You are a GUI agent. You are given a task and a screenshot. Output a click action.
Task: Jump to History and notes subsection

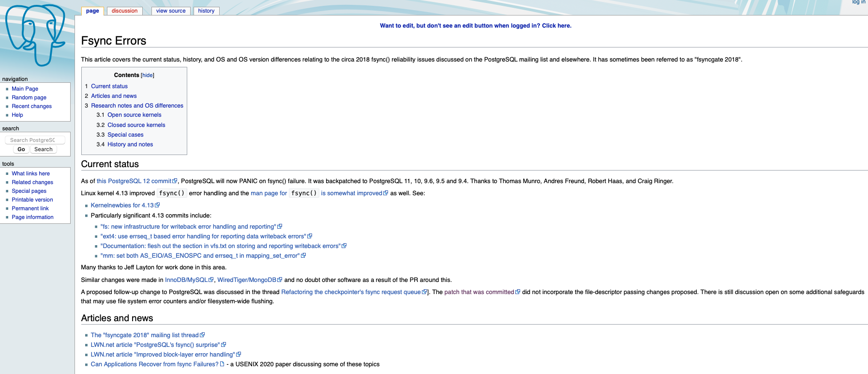[x=130, y=144]
